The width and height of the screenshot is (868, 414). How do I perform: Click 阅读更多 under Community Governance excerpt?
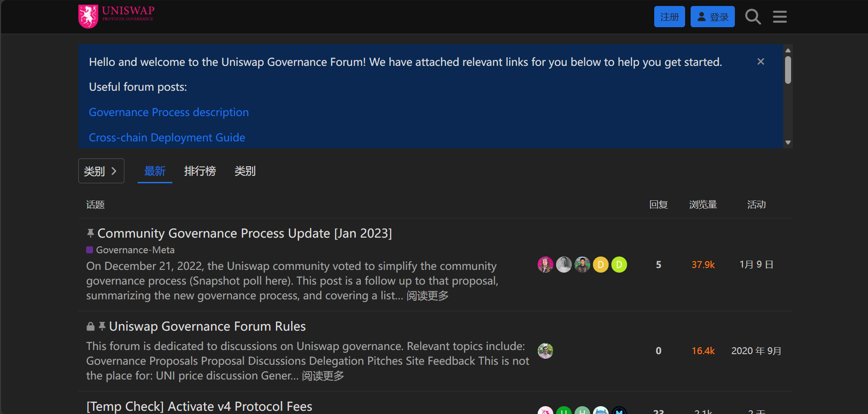click(x=428, y=296)
